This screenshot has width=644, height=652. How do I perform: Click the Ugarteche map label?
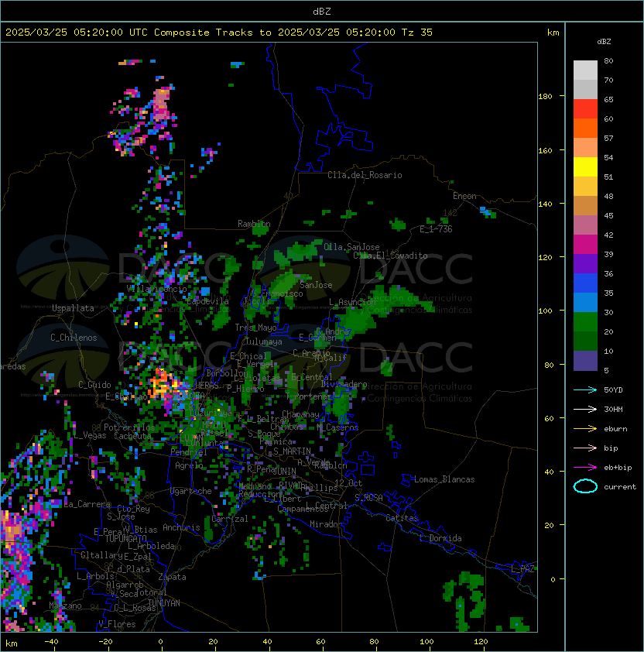click(191, 491)
